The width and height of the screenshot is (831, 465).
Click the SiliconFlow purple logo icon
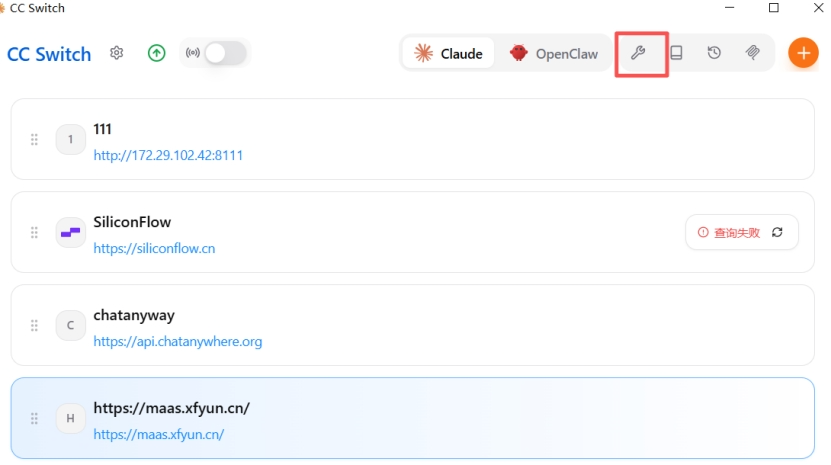click(70, 232)
